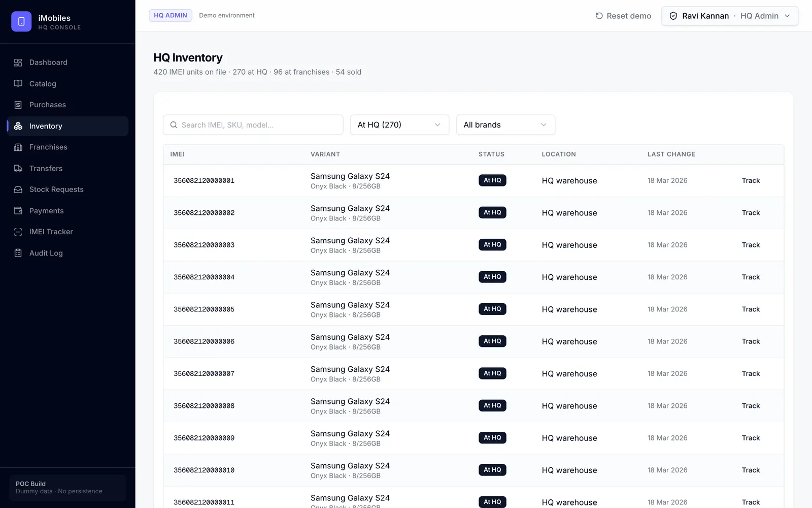The height and width of the screenshot is (508, 812).
Task: Select IMEI cell 356082120000003
Action: [204, 245]
